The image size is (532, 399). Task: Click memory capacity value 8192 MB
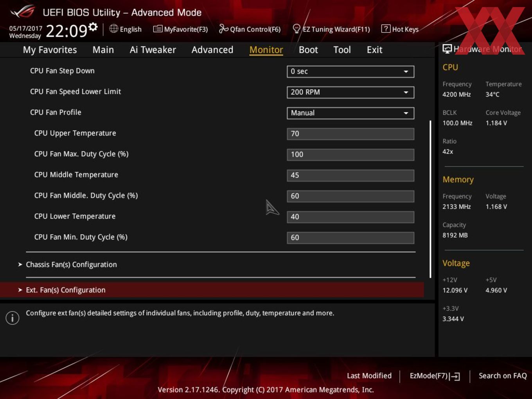pos(455,235)
